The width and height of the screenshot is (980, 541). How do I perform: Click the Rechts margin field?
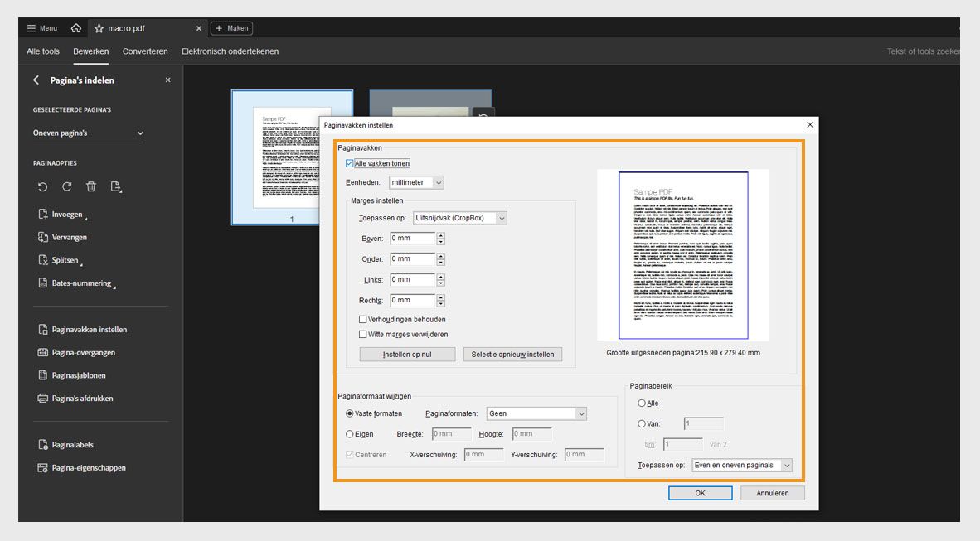tap(413, 300)
